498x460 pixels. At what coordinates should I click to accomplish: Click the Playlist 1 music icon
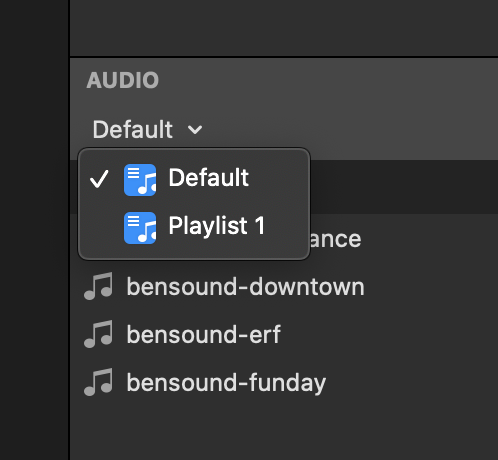[x=140, y=228]
